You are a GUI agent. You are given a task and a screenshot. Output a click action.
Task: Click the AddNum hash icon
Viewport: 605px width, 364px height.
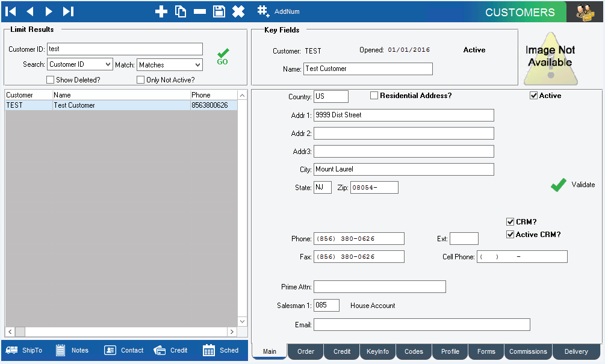(x=263, y=11)
